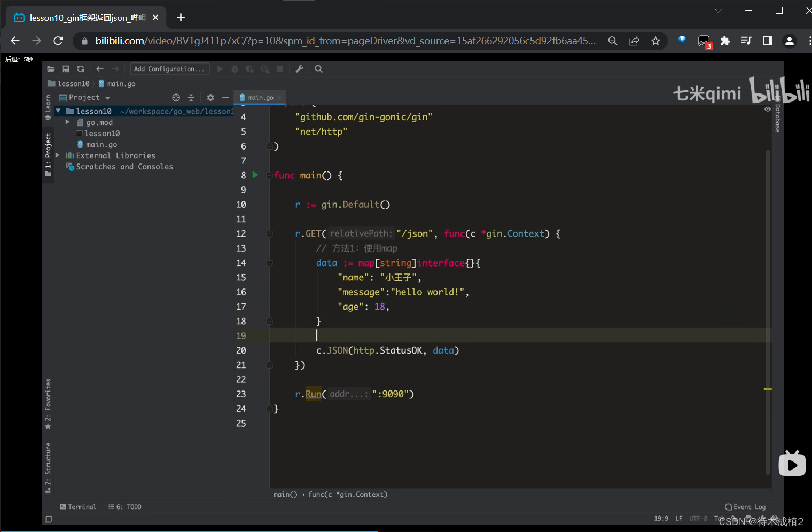The image size is (812, 532).
Task: Click the yellow warning stripe marker
Action: pos(768,389)
